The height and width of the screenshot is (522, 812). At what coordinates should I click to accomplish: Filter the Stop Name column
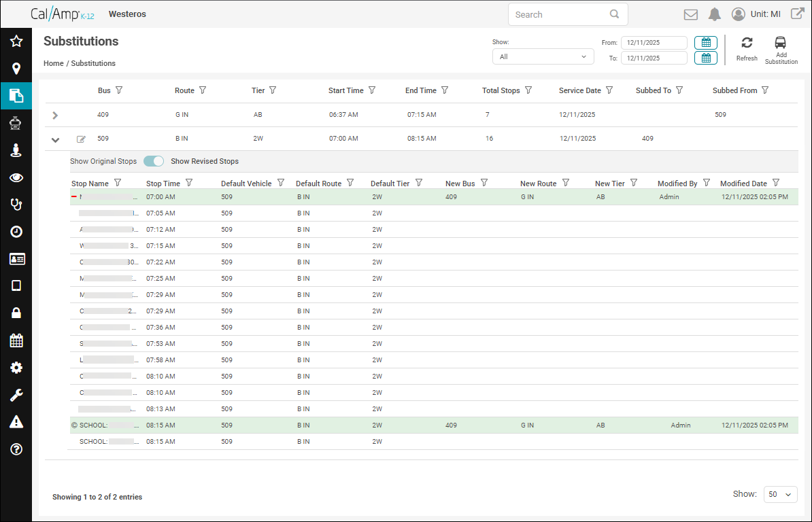point(118,183)
